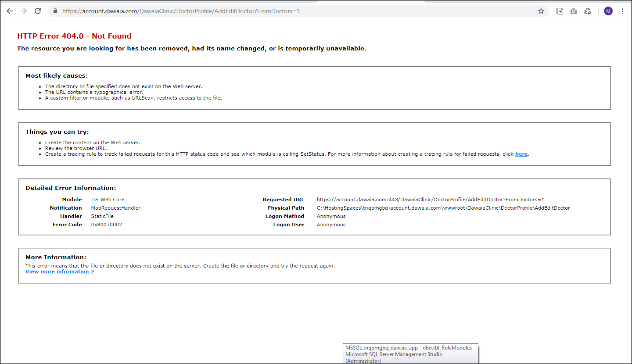Viewport: 632px width, 364px height.
Task: Click the error code 0x80070002 value
Action: (107, 225)
